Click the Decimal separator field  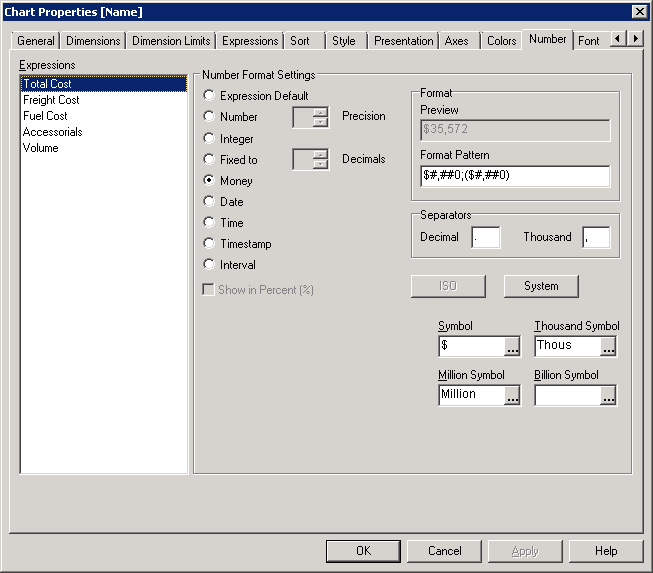click(x=486, y=237)
